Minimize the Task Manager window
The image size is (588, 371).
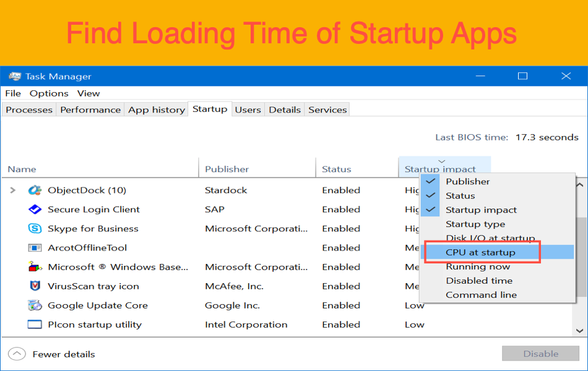(x=480, y=76)
